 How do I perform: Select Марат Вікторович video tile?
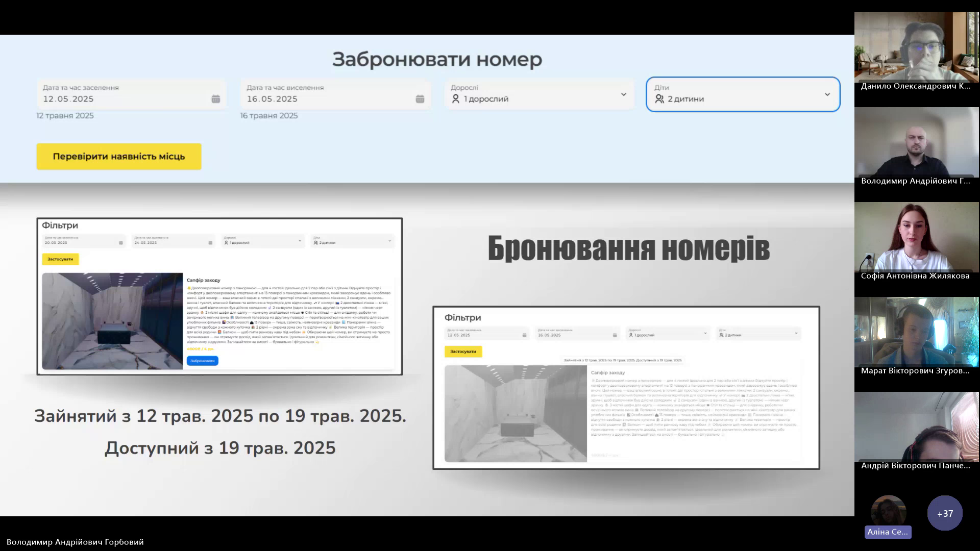click(x=916, y=332)
